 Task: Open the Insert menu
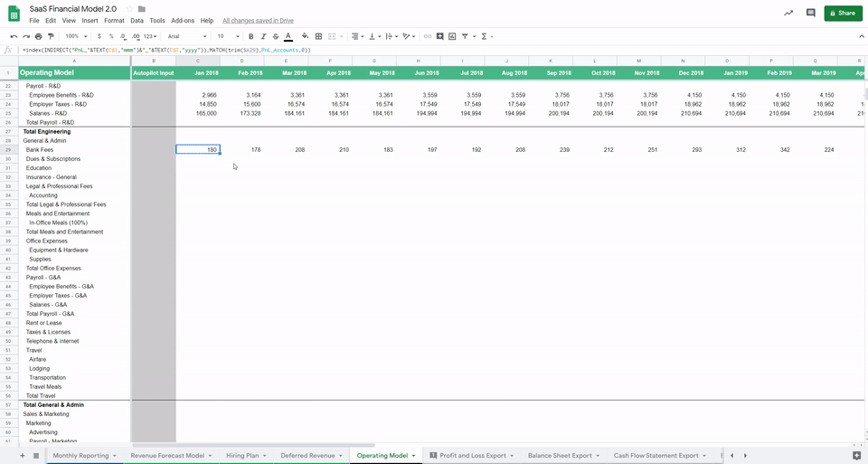coord(90,20)
